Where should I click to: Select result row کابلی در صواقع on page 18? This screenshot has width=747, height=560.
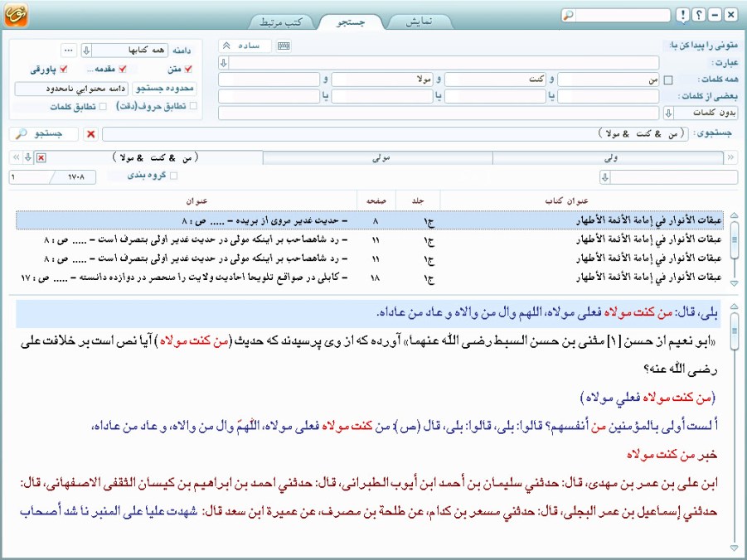[369, 278]
